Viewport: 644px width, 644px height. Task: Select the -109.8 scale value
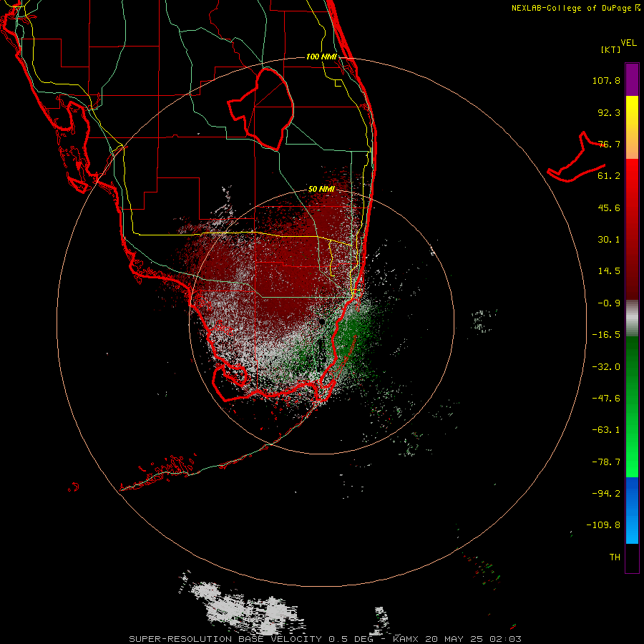tap(603, 525)
